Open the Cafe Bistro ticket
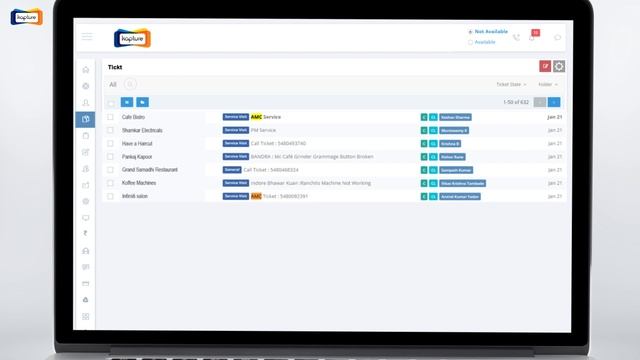 133,117
